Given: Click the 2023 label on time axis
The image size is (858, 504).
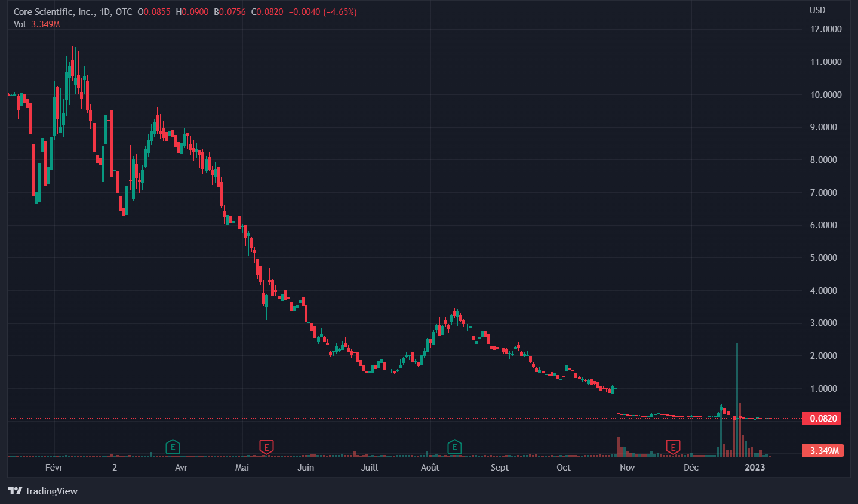Looking at the screenshot, I should coord(755,467).
